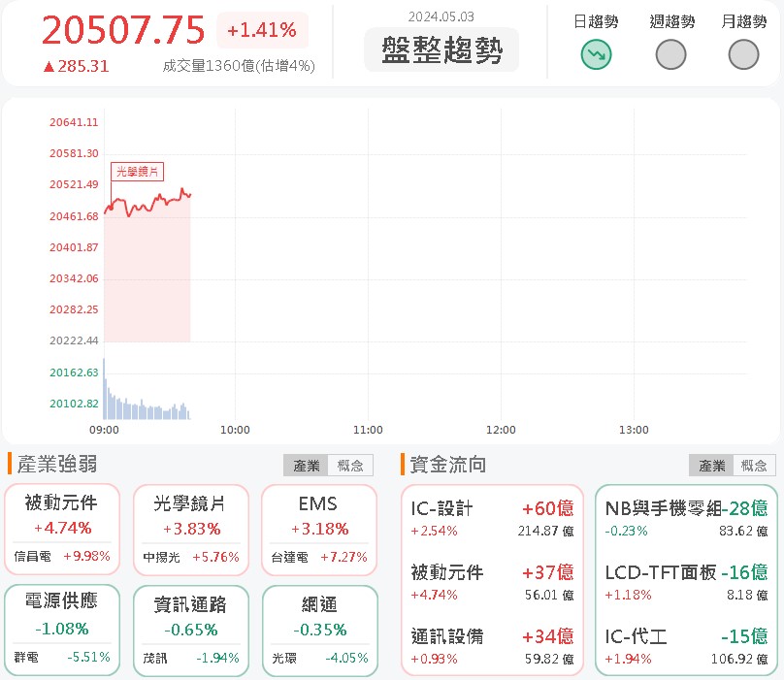Click the 20222.44 price axis label
The image size is (784, 680).
74,341
